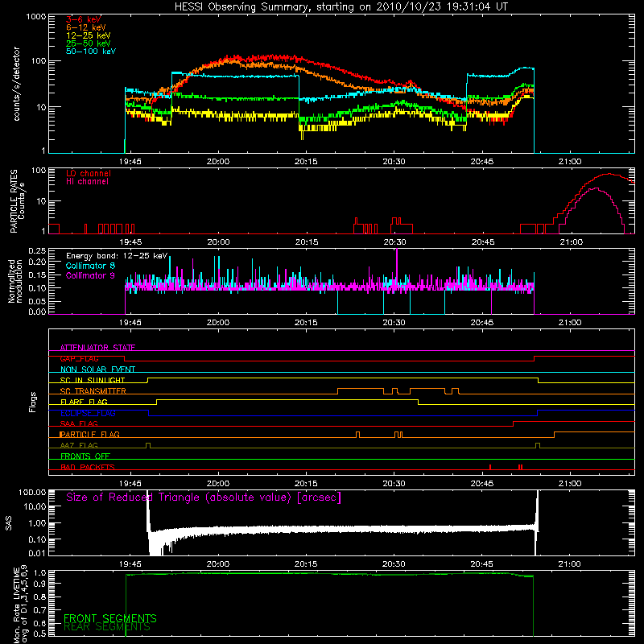
Task: Select 19:45 time label under modulation plot
Action: 130,323
